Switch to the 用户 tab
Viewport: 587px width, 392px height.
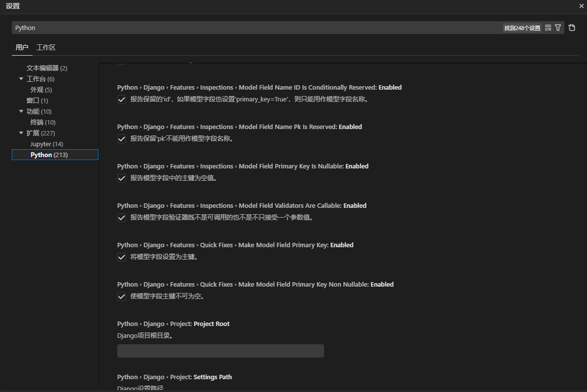[22, 48]
